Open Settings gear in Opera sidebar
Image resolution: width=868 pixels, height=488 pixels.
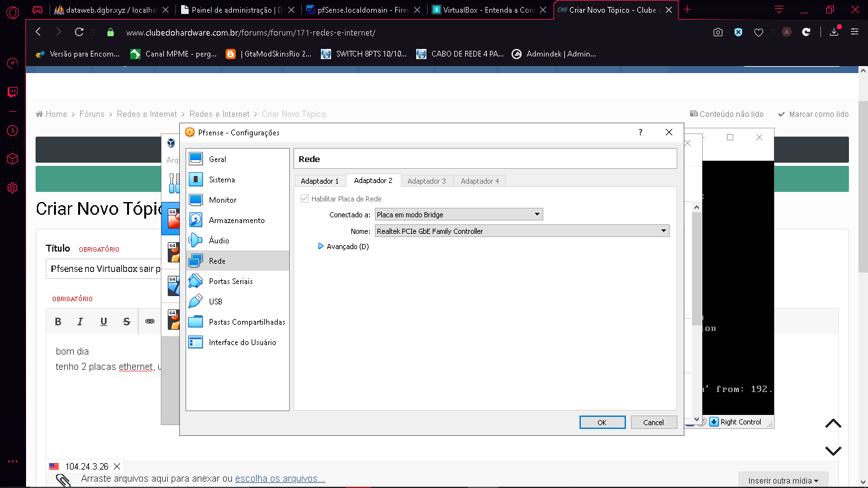(x=12, y=188)
